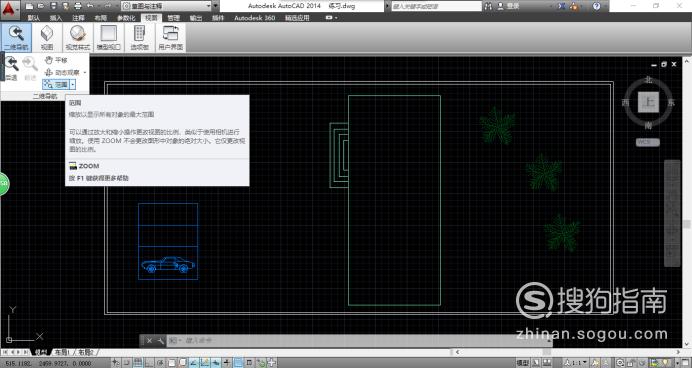The height and width of the screenshot is (368, 692).
Task: Click 南 on the ViewCube compass
Action: (x=648, y=126)
